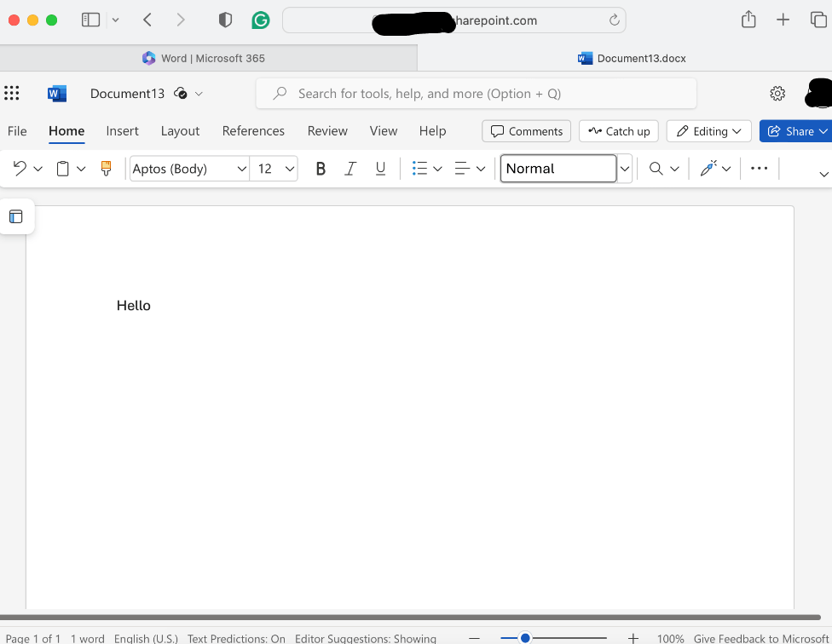
Task: Toggle italic formatting
Action: [350, 169]
